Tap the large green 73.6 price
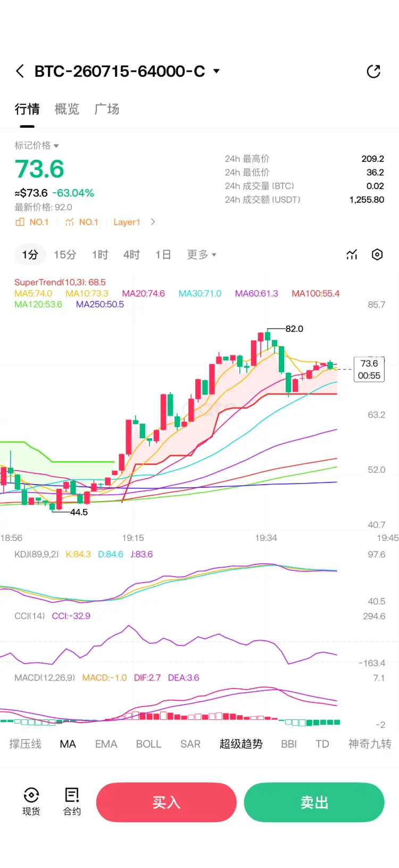The height and width of the screenshot is (868, 399). (39, 169)
